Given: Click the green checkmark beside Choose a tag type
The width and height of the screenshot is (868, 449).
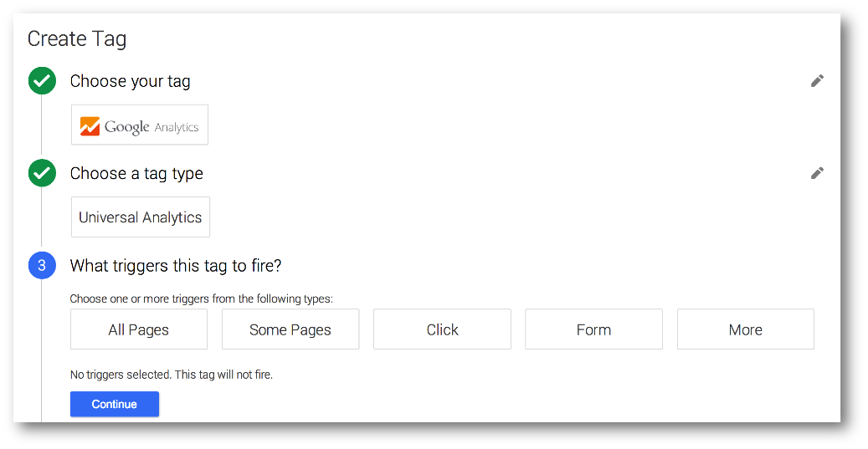Looking at the screenshot, I should point(42,173).
